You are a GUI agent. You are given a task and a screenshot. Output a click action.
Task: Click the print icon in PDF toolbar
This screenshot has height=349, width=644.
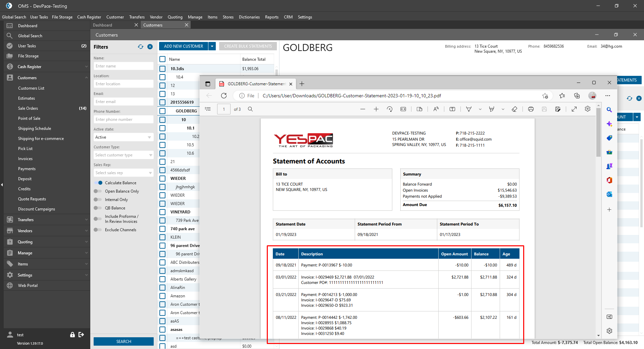point(531,109)
